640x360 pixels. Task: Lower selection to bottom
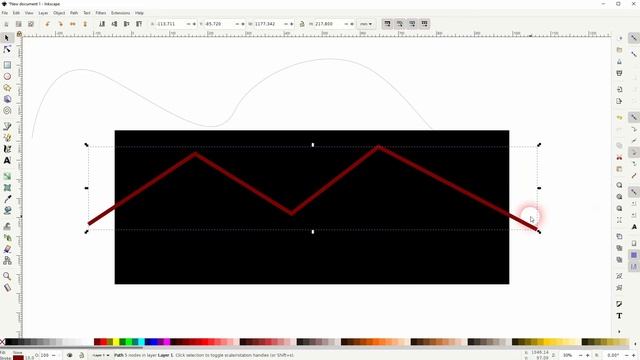(x=102, y=24)
